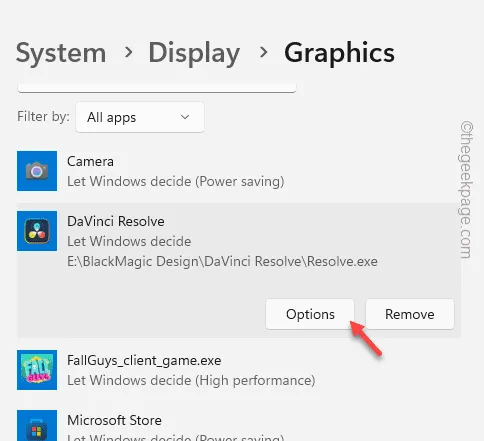Click the Graphics breadcrumb heading
This screenshot has height=441, width=484.
pyautogui.click(x=339, y=53)
